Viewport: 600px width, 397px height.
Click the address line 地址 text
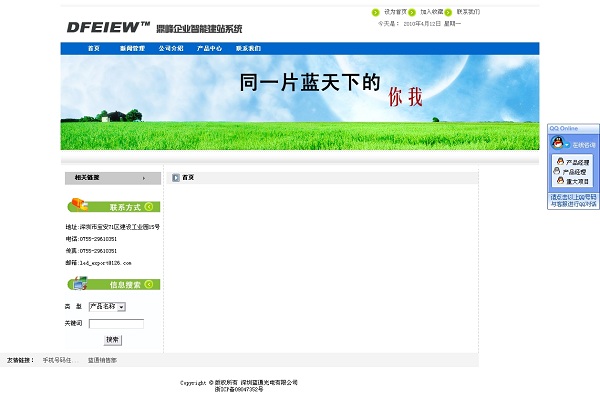coord(112,227)
